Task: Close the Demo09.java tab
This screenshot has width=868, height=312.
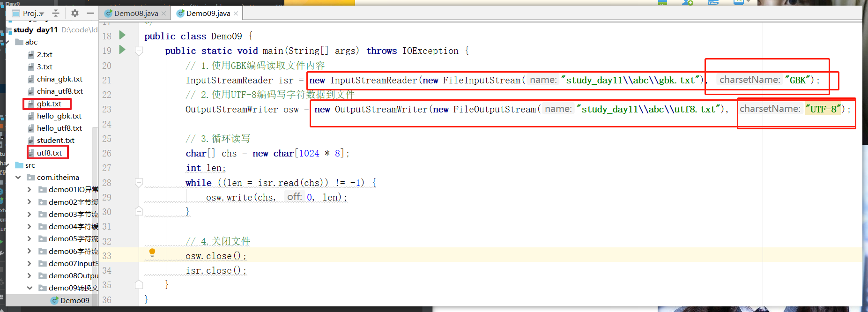Action: point(236,14)
